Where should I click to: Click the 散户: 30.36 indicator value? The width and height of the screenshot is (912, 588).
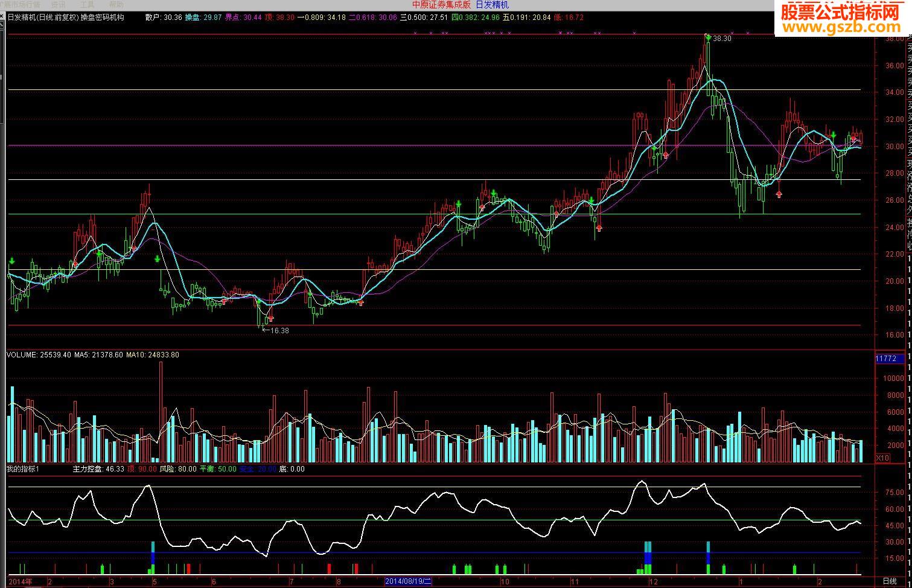point(164,18)
